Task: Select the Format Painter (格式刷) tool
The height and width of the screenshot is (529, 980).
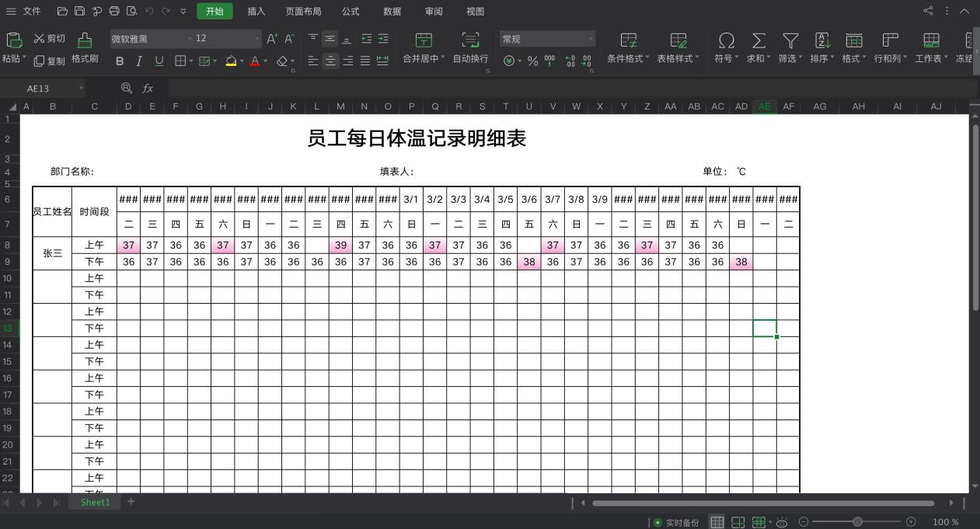Action: click(84, 49)
